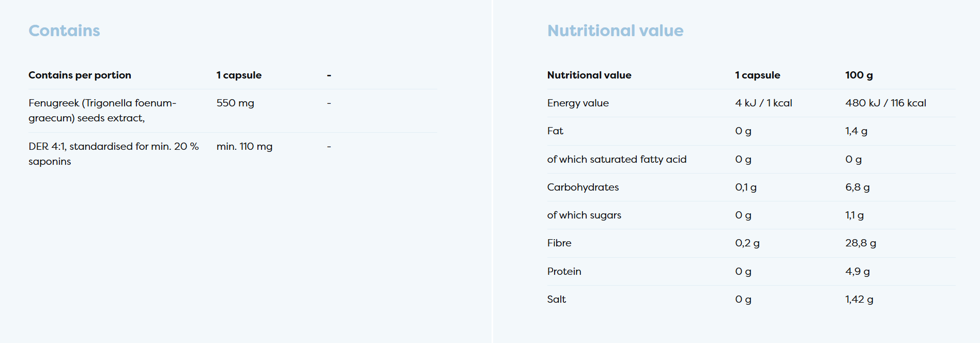This screenshot has width=980, height=343.
Task: Click the DER 4:1 standardised saponins text
Action: click(113, 154)
